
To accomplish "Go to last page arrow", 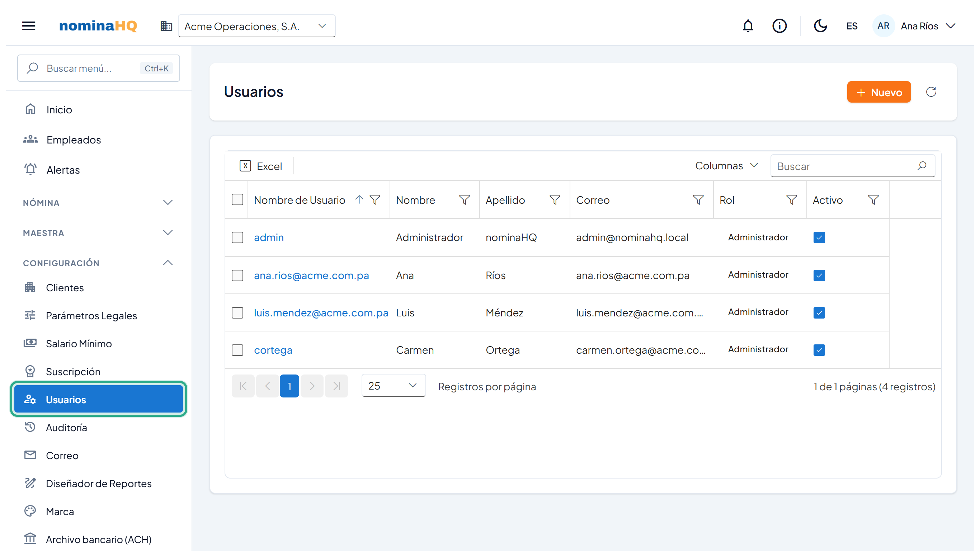I will click(x=336, y=386).
